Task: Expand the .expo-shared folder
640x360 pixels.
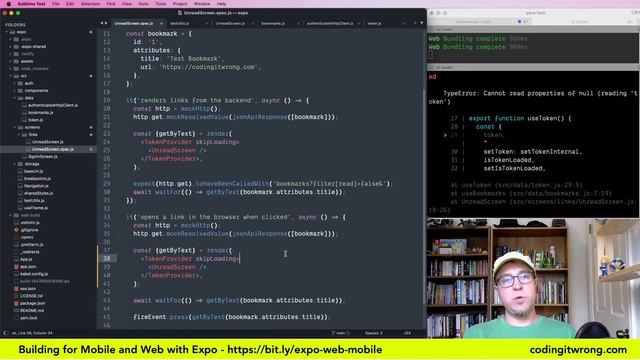Action: click(11, 47)
